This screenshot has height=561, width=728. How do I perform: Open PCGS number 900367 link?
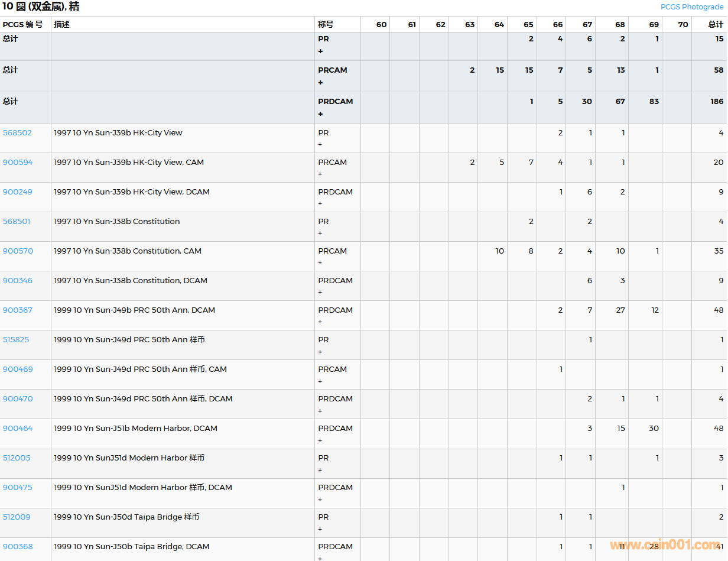click(x=18, y=310)
